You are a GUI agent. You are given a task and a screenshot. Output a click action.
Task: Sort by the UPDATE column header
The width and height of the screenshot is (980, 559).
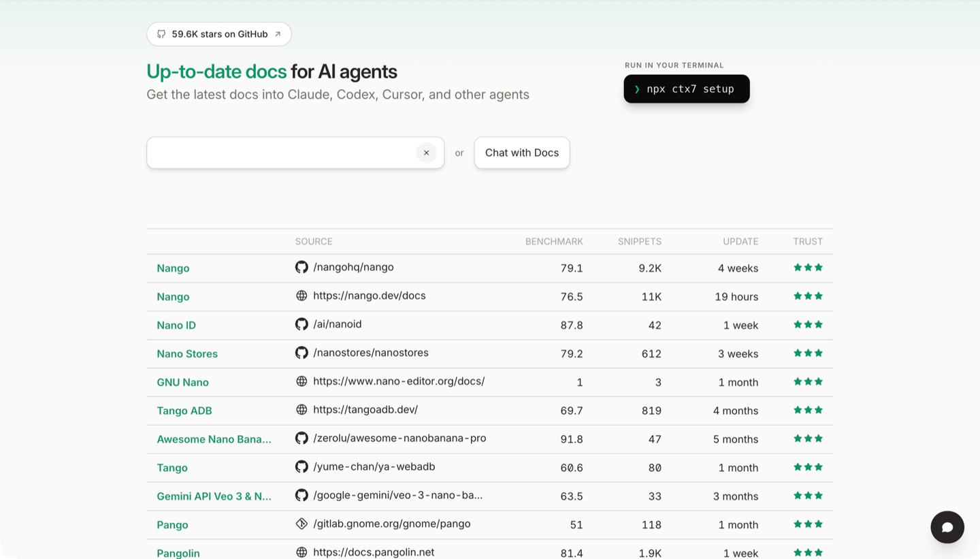pyautogui.click(x=740, y=242)
